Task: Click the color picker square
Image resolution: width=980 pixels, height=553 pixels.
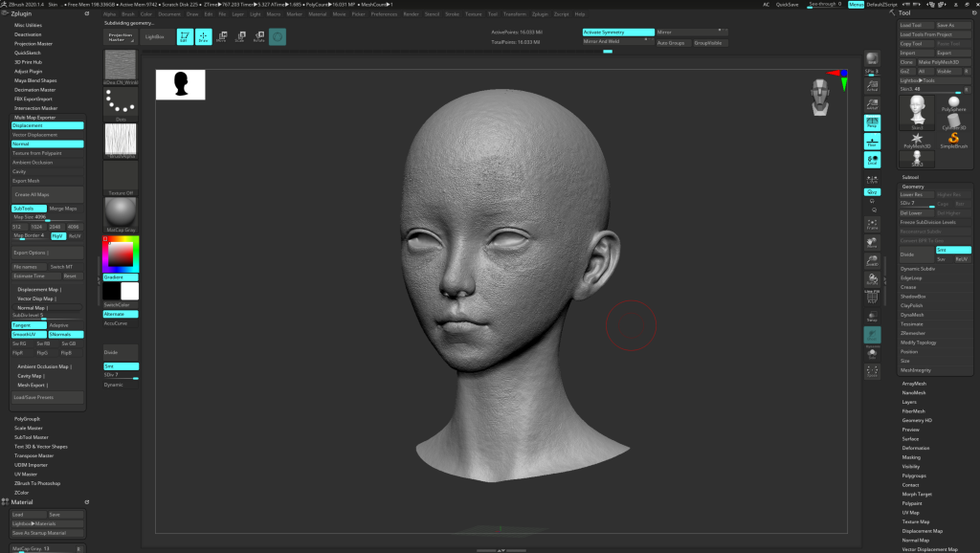Action: point(122,254)
